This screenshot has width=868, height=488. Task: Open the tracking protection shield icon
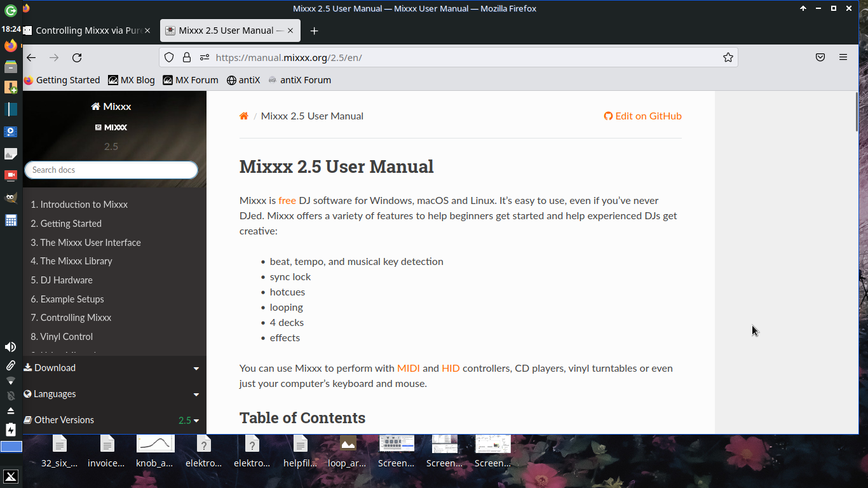(169, 57)
